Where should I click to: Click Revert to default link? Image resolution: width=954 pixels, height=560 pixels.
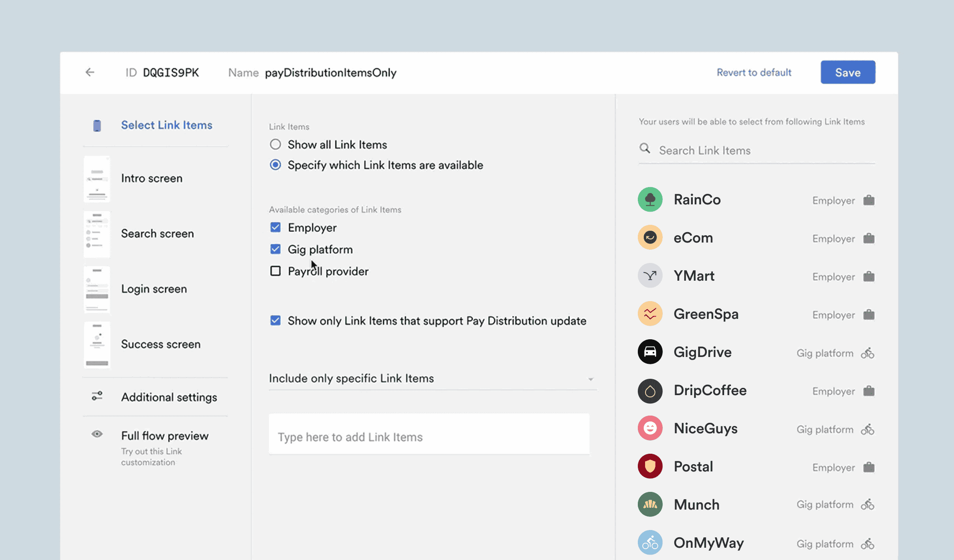pyautogui.click(x=754, y=72)
